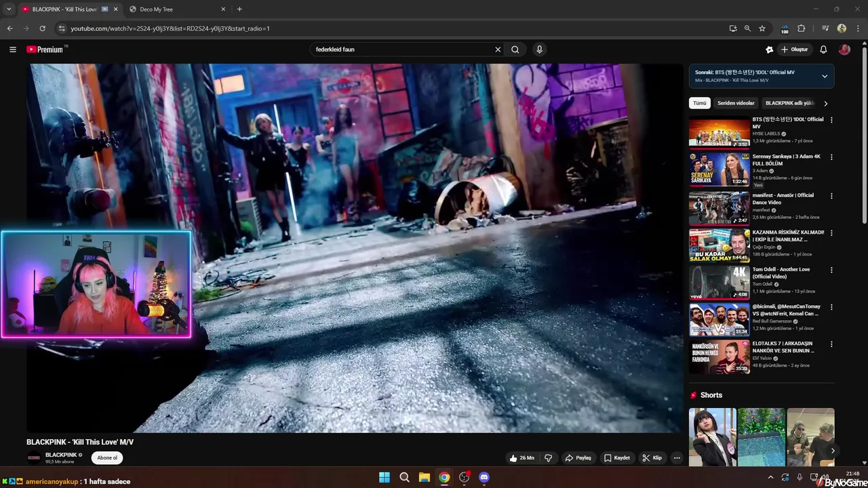Clear the search box text
The width and height of the screenshot is (868, 488).
(498, 49)
